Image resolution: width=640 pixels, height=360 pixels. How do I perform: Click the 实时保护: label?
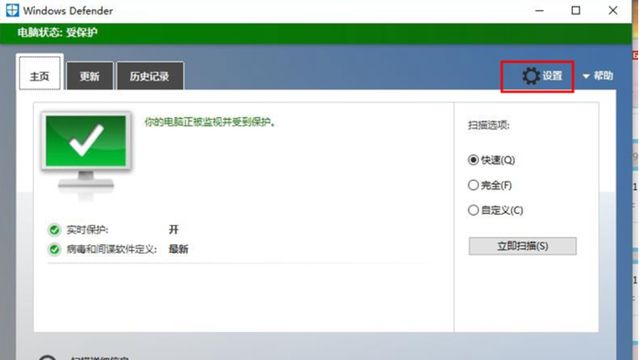tap(88, 230)
